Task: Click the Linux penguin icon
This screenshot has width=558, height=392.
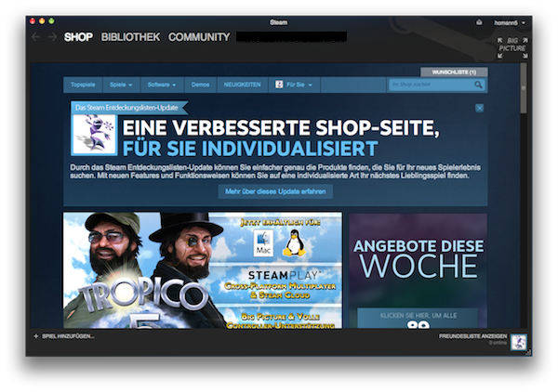Action: (x=294, y=242)
